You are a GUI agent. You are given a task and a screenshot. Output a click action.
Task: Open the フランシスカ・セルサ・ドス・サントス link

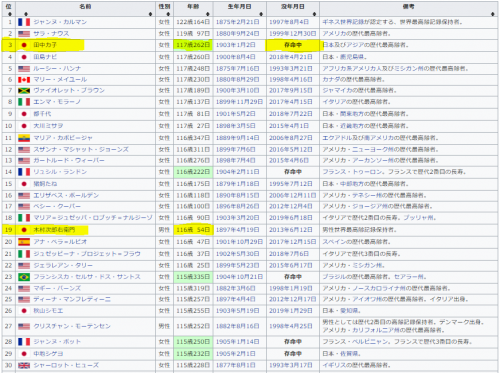(x=87, y=277)
